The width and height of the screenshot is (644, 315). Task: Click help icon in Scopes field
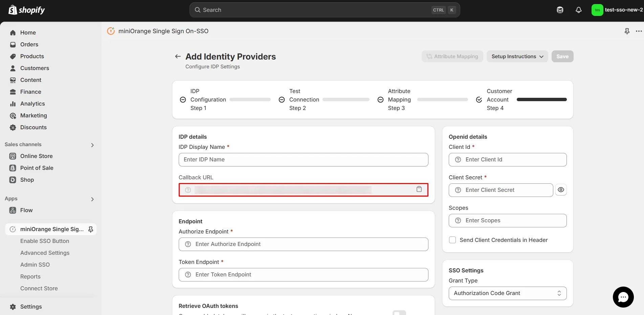click(x=458, y=221)
